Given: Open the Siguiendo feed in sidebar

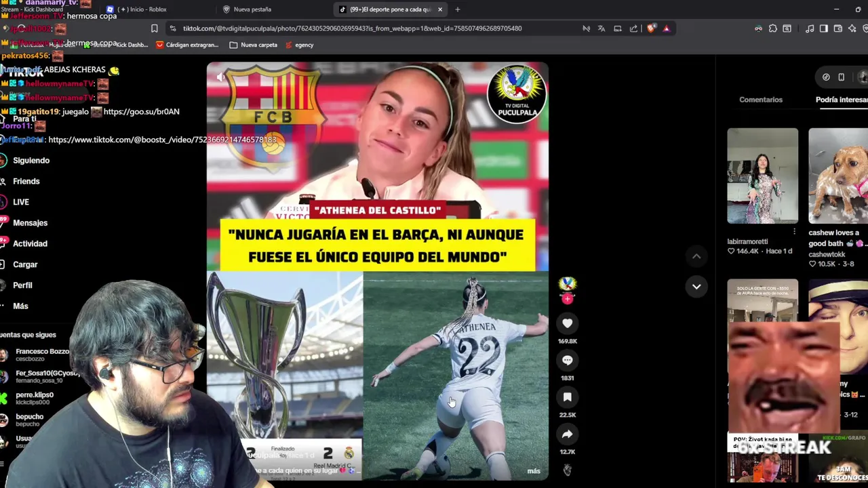Looking at the screenshot, I should pos(31,161).
